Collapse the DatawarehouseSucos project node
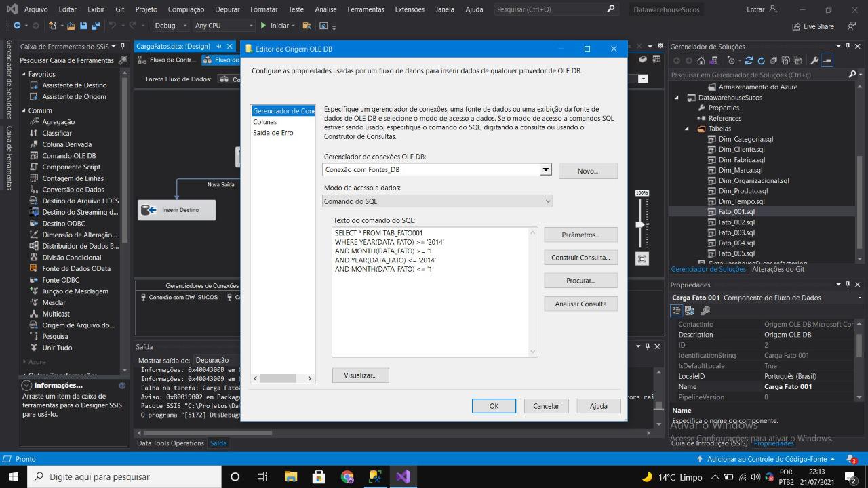The width and height of the screenshot is (868, 488). pos(677,98)
